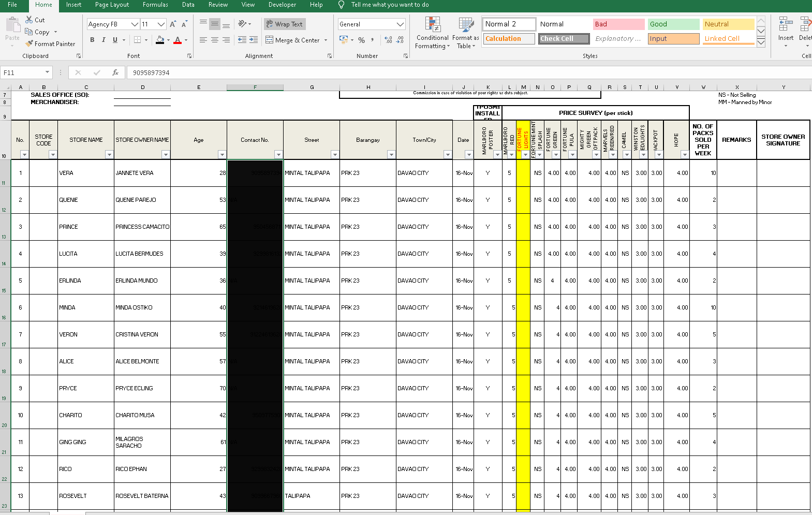Image resolution: width=812 pixels, height=515 pixels.
Task: Expand the Name Box dropdown
Action: 47,72
